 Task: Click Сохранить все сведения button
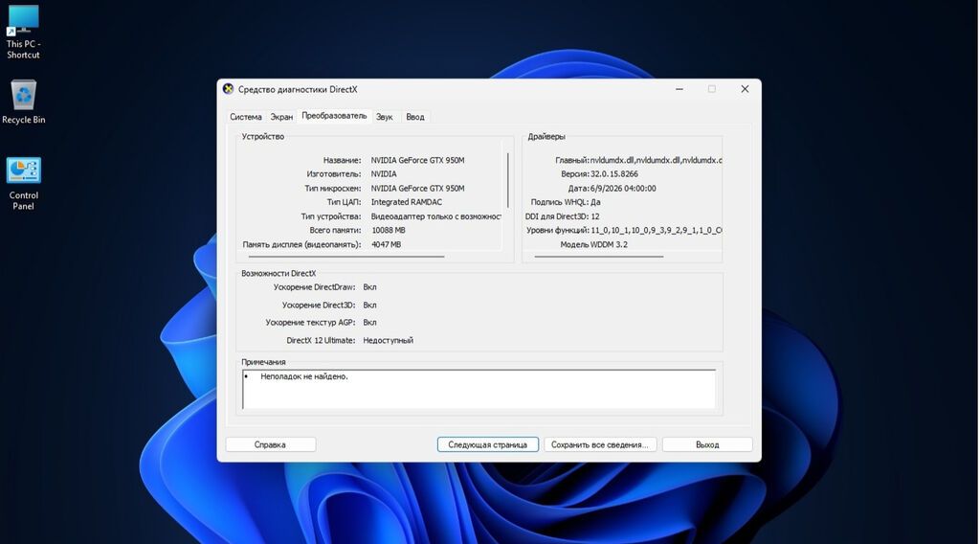click(600, 444)
